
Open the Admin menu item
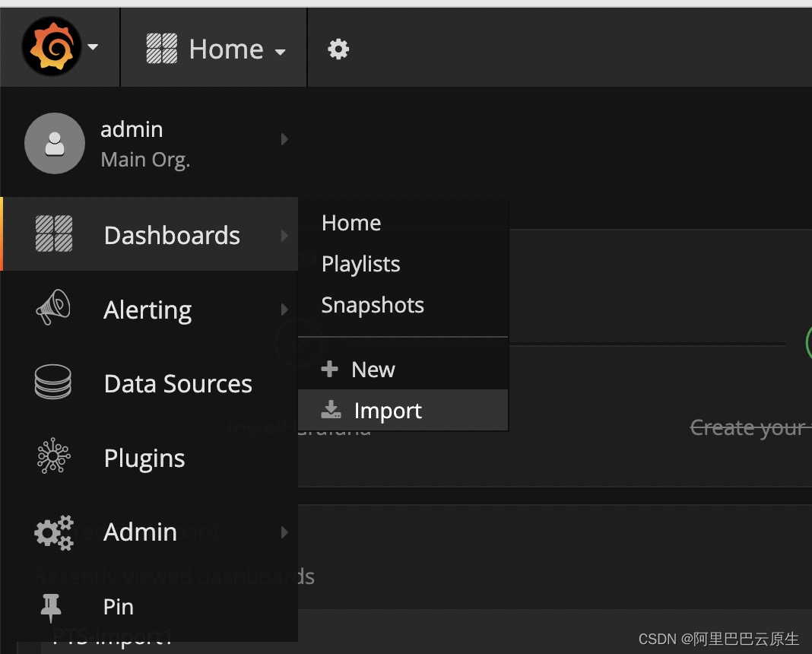point(149,532)
